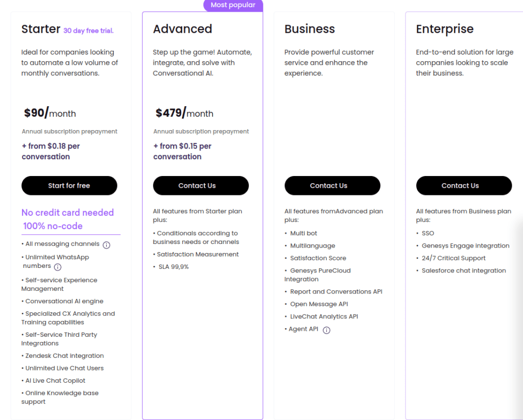This screenshot has height=420, width=523.
Task: Select Conditionals according to business needs feature
Action: click(196, 238)
